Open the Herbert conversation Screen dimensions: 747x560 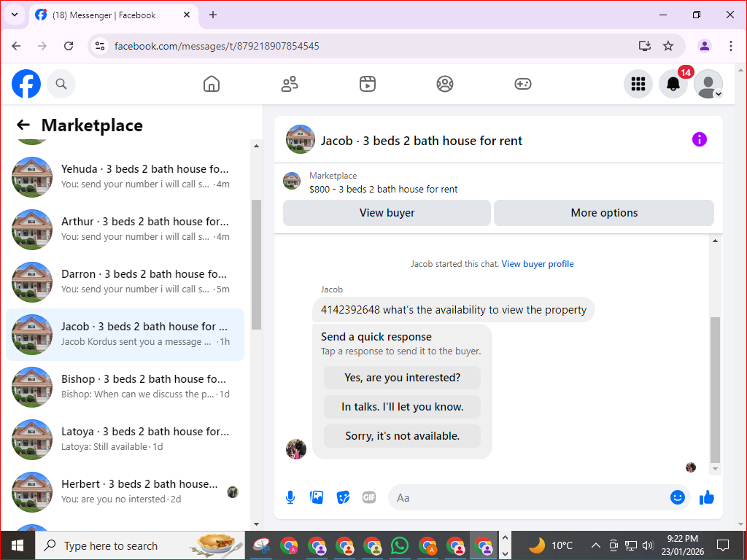125,491
